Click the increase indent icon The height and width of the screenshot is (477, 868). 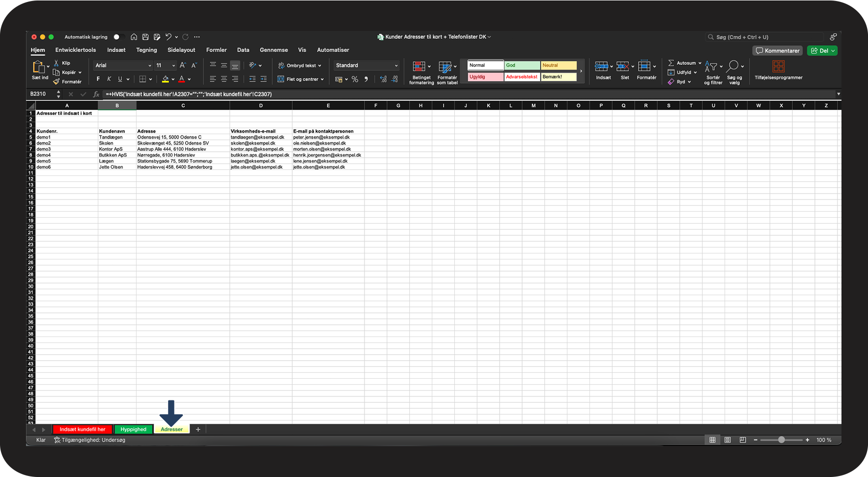click(x=263, y=79)
